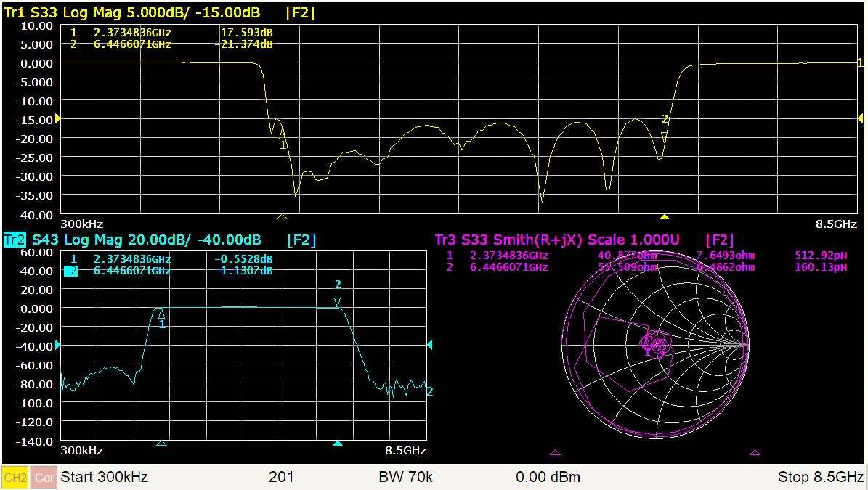Click Tr1 marker 1 readout 2.3734836GHz
868x490 pixels.
coord(132,33)
